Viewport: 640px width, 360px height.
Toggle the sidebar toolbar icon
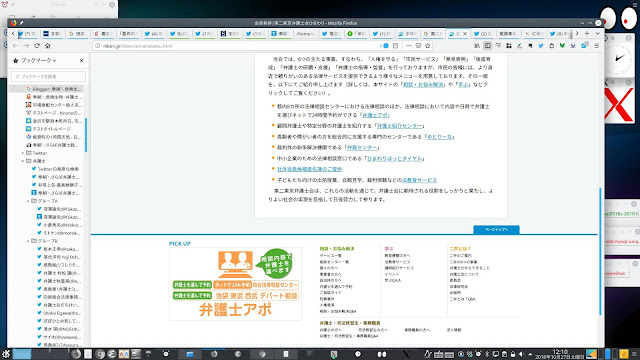[487, 46]
